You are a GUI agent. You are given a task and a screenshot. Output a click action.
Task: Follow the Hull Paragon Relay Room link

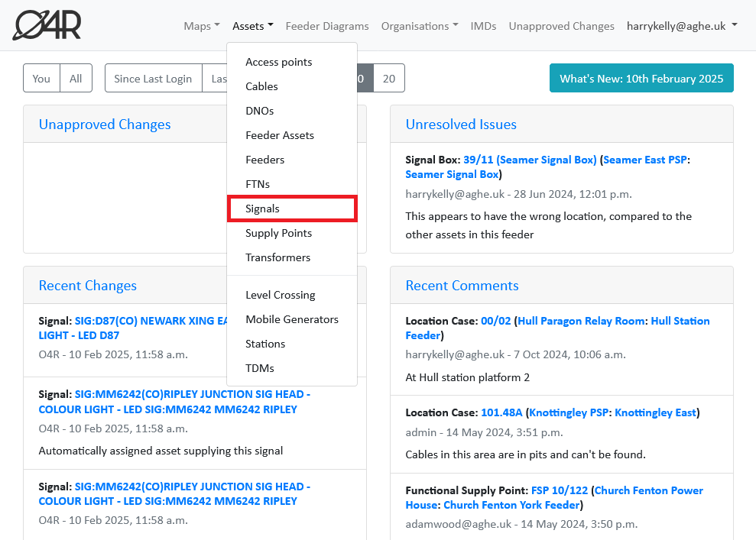(x=582, y=322)
